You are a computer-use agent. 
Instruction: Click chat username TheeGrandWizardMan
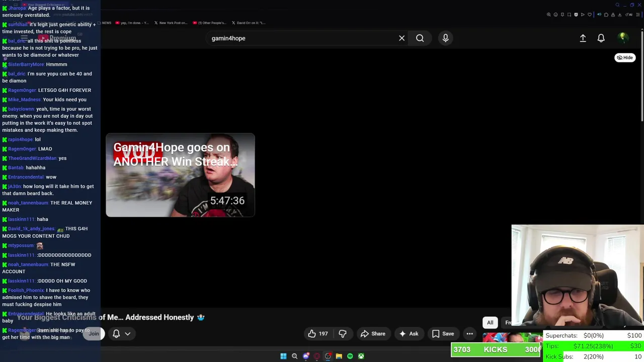pos(32,158)
